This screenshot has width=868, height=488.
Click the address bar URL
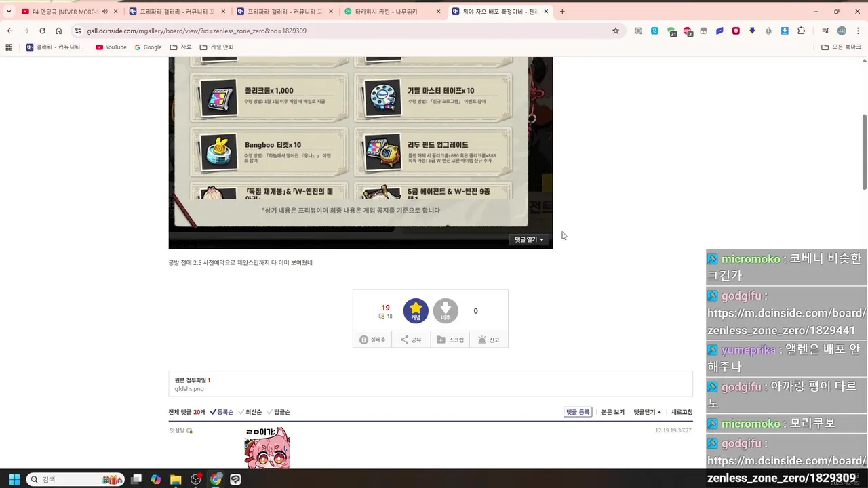pos(197,30)
